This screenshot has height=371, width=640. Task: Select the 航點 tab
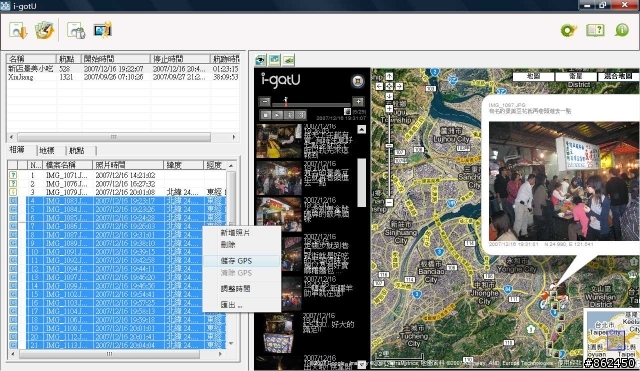coord(77,150)
